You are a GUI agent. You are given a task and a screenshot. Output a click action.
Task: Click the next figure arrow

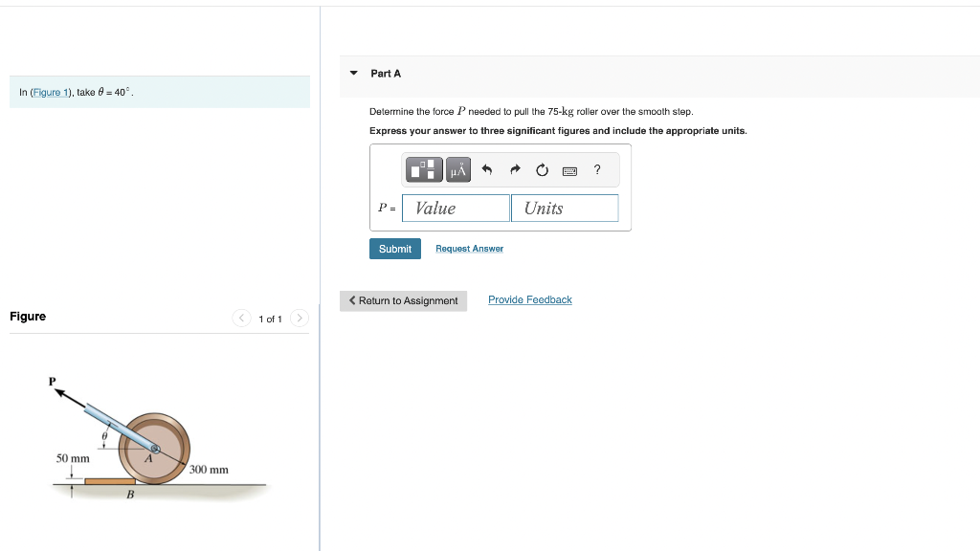point(299,318)
